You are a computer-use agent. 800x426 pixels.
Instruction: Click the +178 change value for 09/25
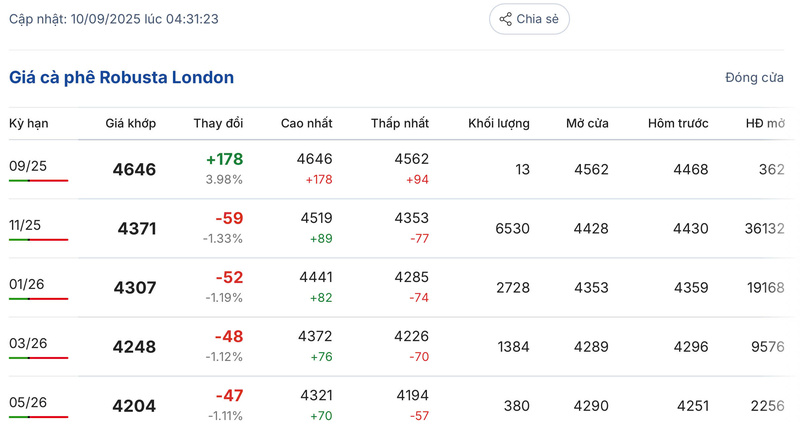pos(224,159)
